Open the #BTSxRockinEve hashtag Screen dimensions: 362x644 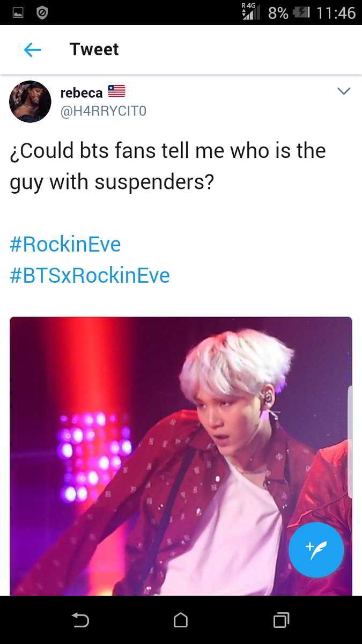coord(90,275)
